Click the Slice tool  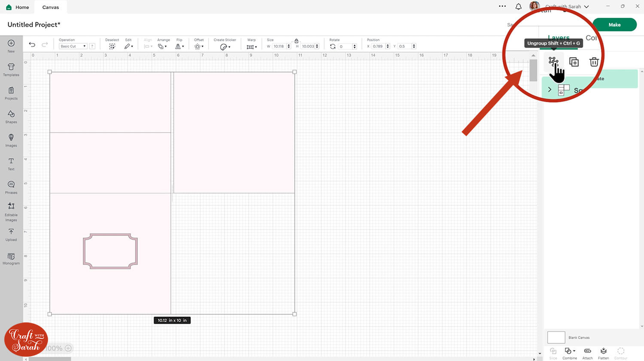(553, 353)
